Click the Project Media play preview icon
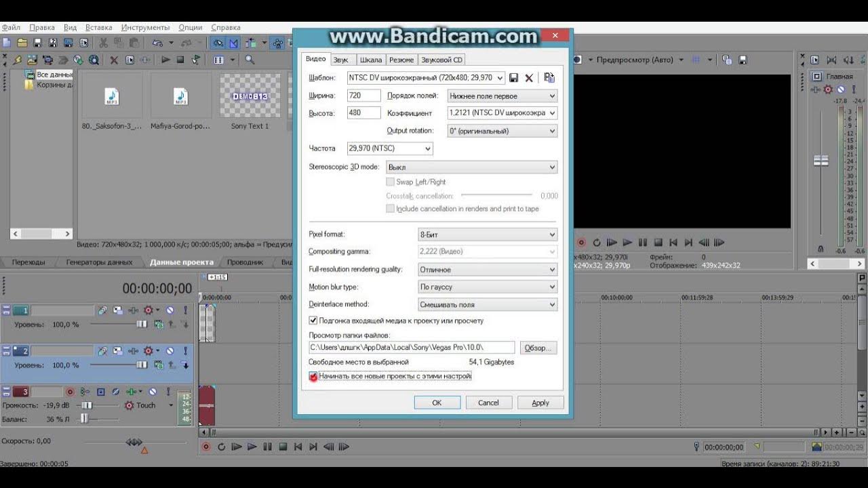The image size is (868, 488). click(166, 60)
